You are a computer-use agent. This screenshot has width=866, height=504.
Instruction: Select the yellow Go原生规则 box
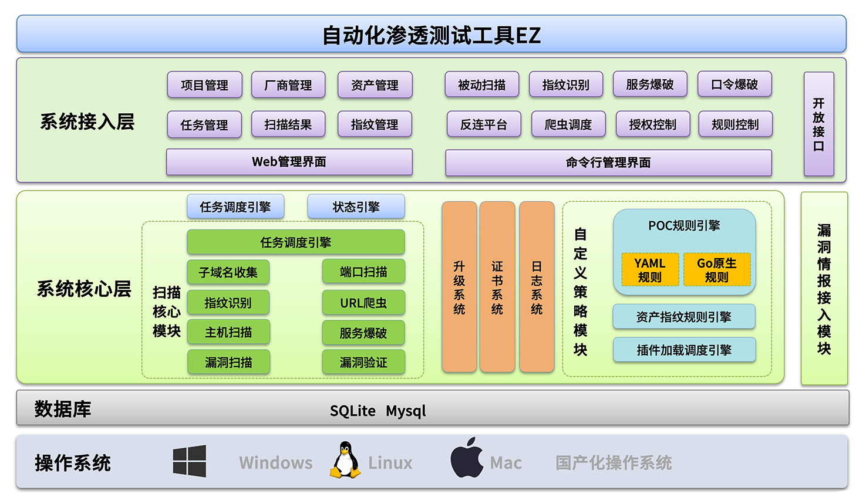pos(717,270)
